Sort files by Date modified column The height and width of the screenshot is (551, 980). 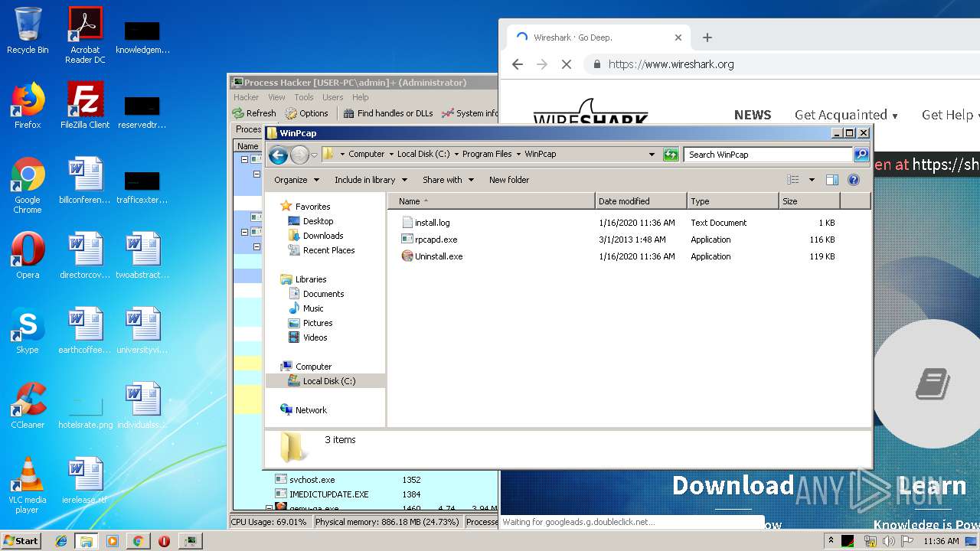point(641,201)
